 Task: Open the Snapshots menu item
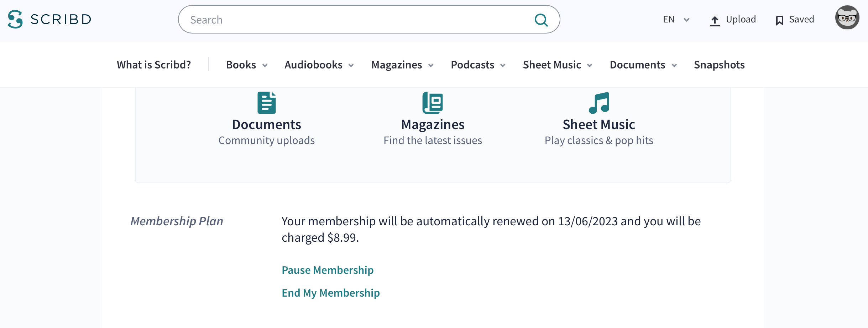[x=719, y=65]
